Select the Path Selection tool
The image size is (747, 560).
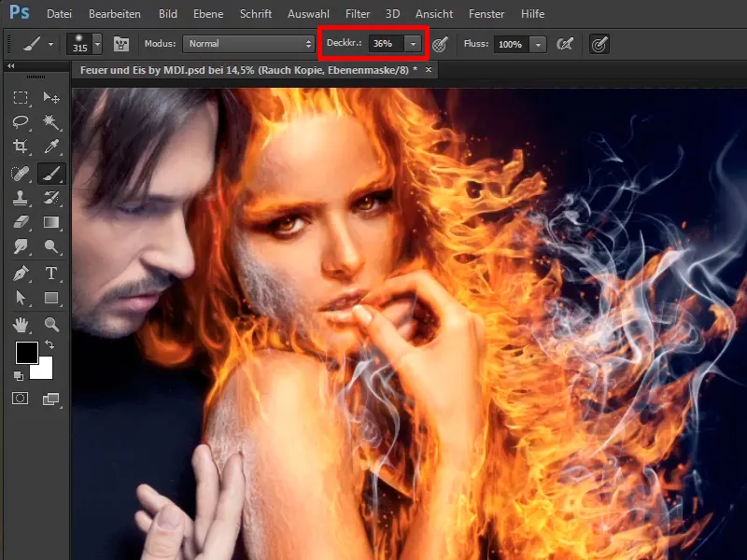pyautogui.click(x=21, y=298)
